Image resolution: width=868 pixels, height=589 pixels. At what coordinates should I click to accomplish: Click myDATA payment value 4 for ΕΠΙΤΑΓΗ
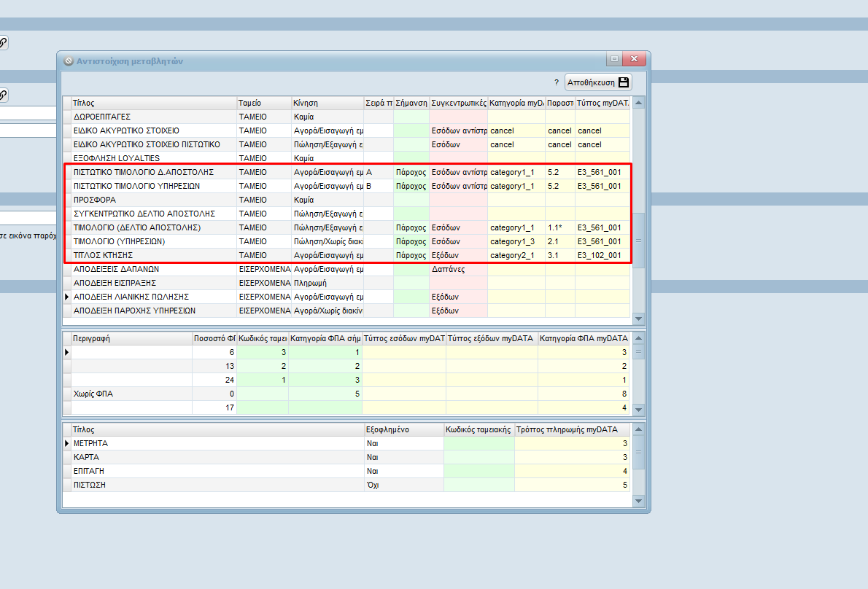click(573, 471)
